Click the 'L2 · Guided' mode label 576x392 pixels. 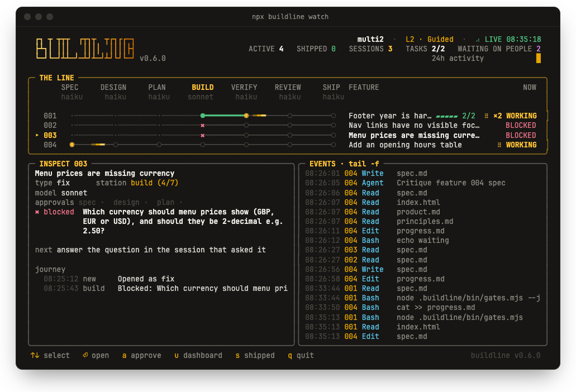pos(430,39)
